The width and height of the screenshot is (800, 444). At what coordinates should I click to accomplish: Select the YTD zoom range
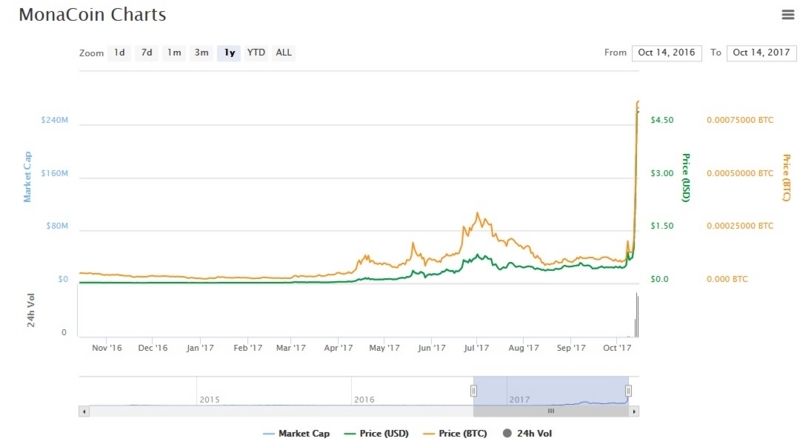pos(256,53)
